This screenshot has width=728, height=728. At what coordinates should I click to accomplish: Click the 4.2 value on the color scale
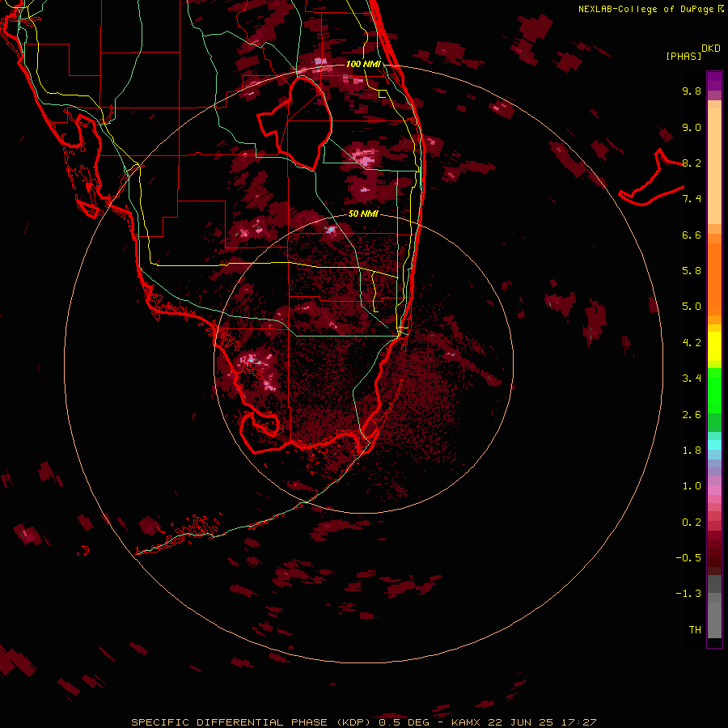[692, 343]
